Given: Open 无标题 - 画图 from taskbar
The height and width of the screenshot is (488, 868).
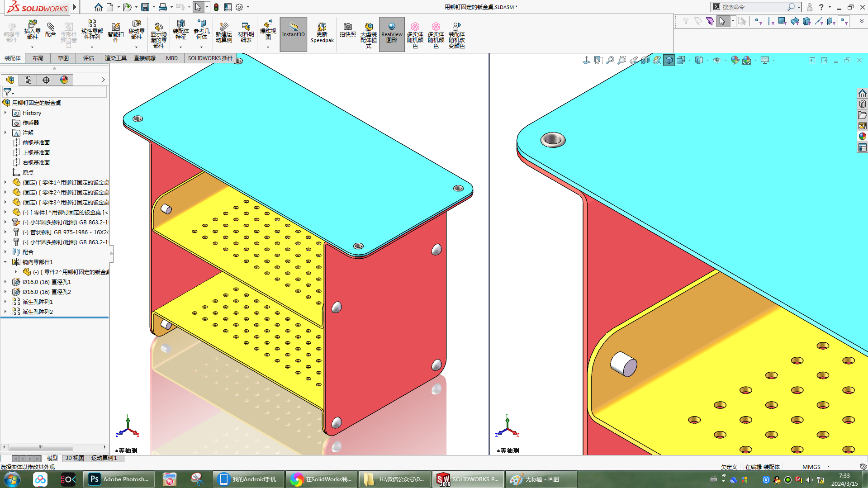Looking at the screenshot, I should [541, 479].
